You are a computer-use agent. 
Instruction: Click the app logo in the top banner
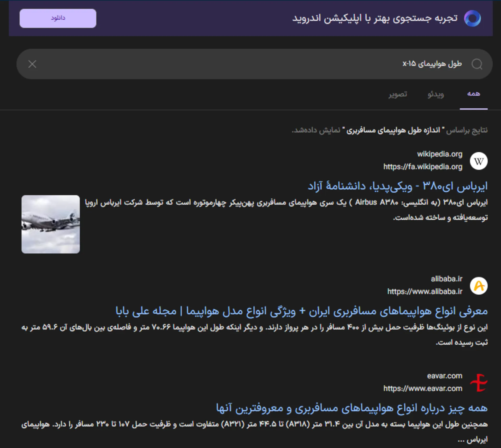pyautogui.click(x=473, y=18)
